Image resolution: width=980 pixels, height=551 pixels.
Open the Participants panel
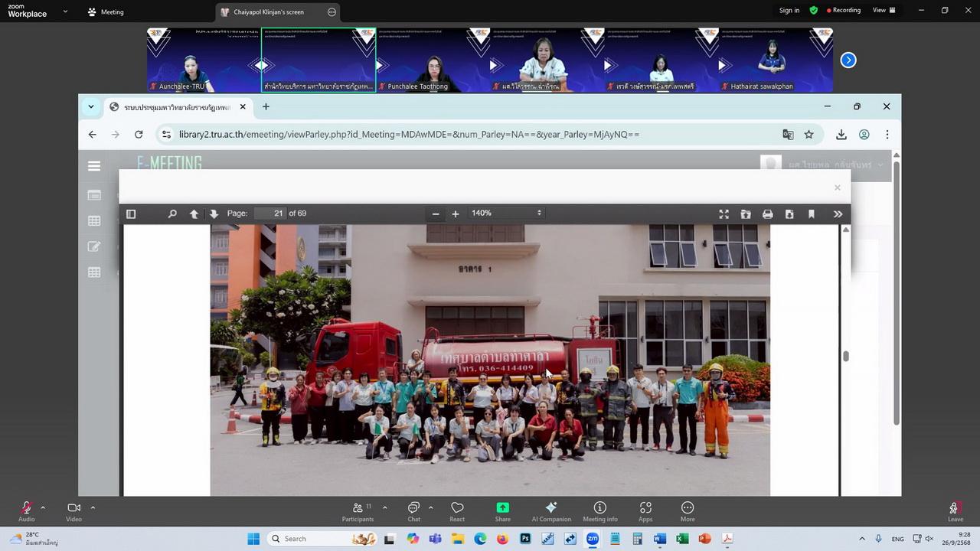click(358, 511)
